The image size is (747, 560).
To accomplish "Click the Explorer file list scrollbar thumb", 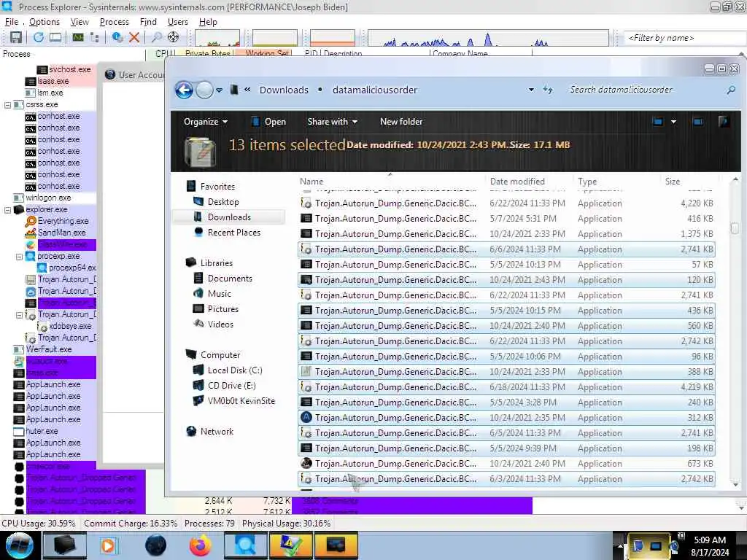I will click(x=735, y=227).
